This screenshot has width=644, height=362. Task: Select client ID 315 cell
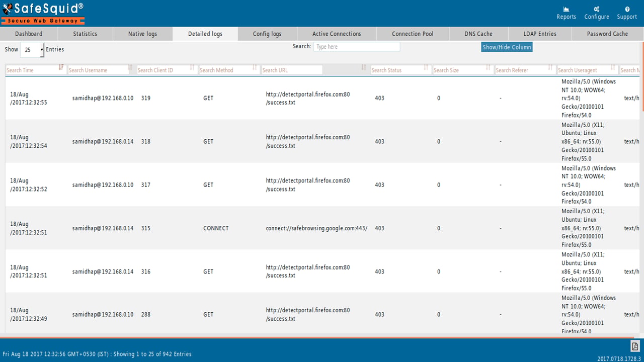click(145, 228)
